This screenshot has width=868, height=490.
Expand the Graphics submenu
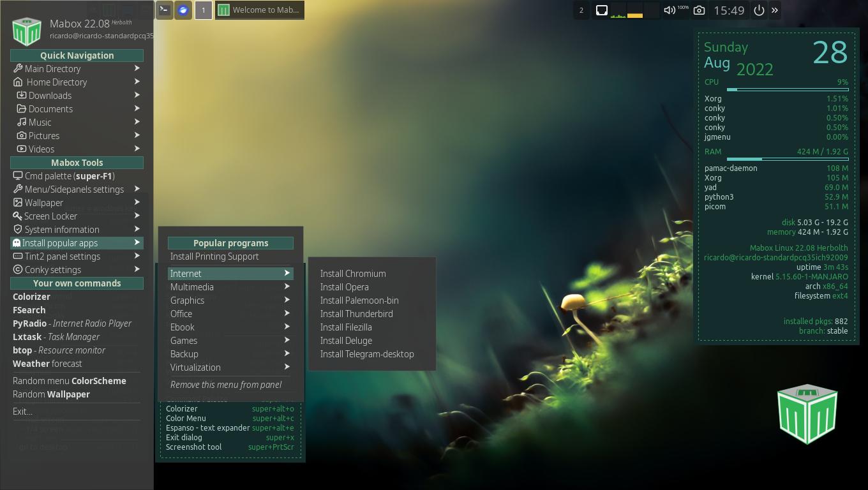click(230, 300)
